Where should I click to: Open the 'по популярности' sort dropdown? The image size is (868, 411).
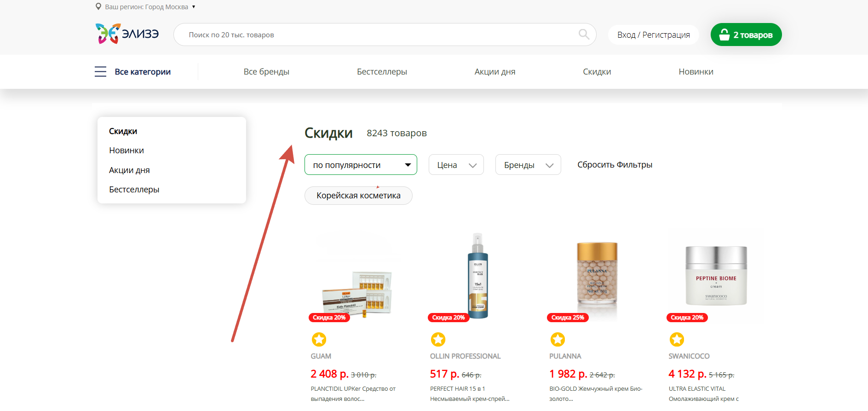[x=361, y=165]
